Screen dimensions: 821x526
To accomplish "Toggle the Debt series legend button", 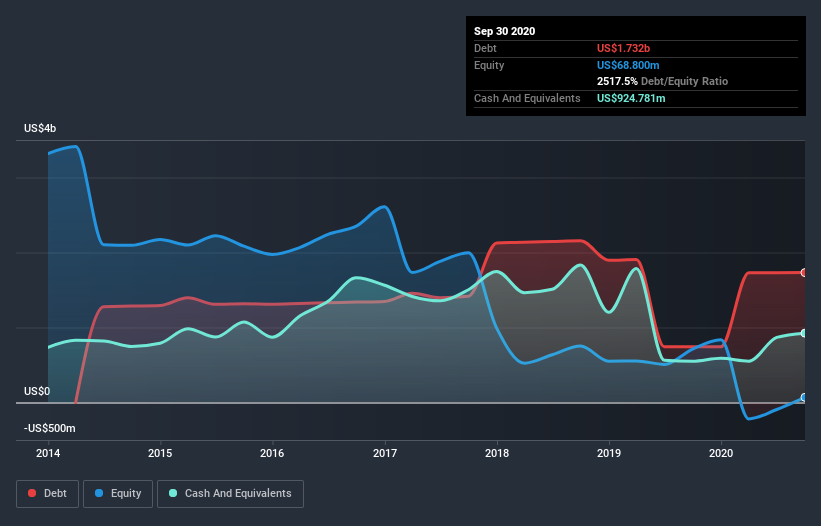I will pyautogui.click(x=47, y=494).
